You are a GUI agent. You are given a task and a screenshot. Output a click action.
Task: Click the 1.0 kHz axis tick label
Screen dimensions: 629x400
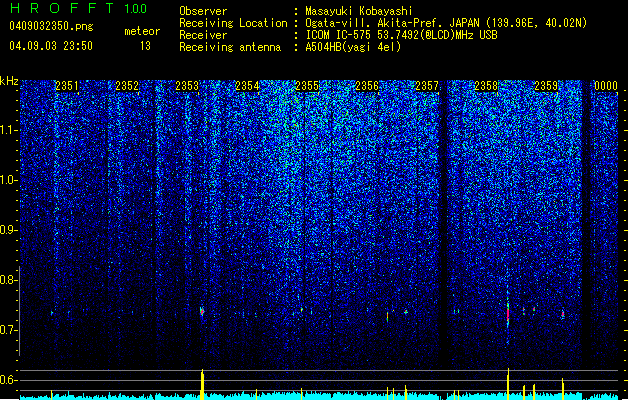pos(9,180)
